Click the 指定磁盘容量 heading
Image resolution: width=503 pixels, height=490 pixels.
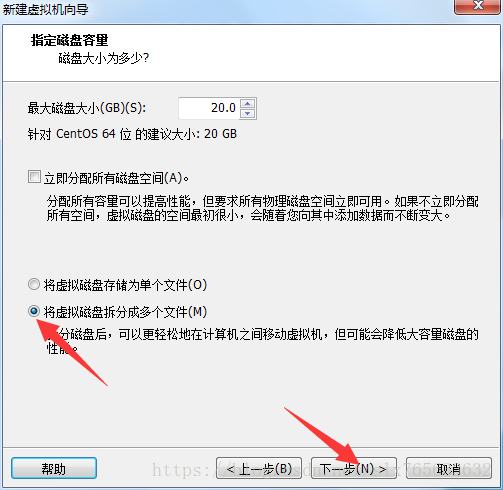pyautogui.click(x=70, y=40)
